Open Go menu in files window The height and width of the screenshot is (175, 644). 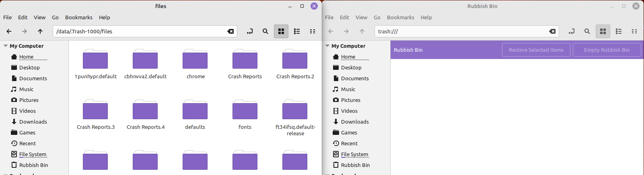point(55,17)
